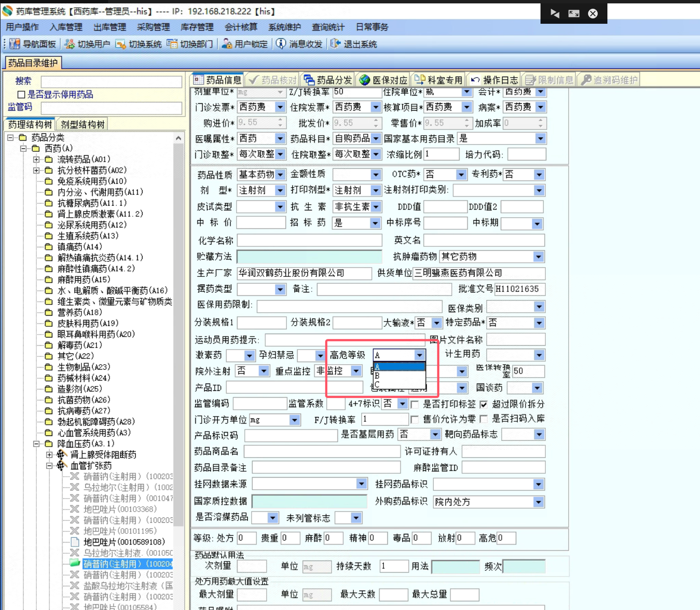Enable the 是否打印标签 checkbox
700x610 pixels.
[414, 404]
